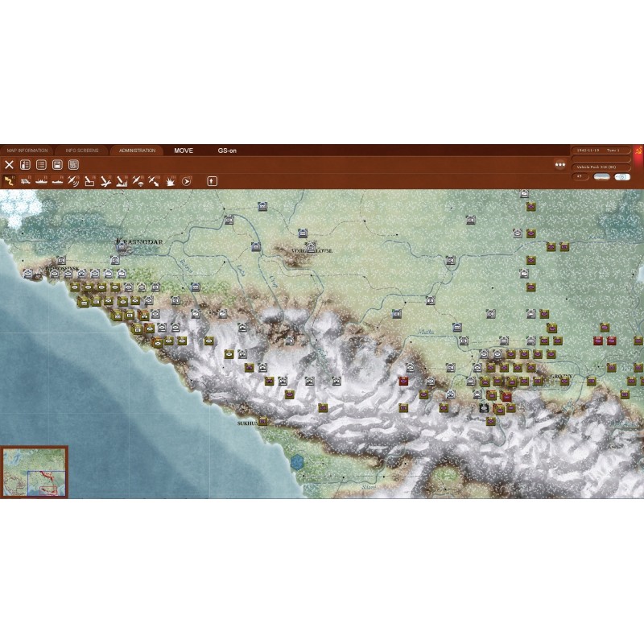The height and width of the screenshot is (644, 644).
Task: Click the floppy disk save icon
Action: click(56, 165)
